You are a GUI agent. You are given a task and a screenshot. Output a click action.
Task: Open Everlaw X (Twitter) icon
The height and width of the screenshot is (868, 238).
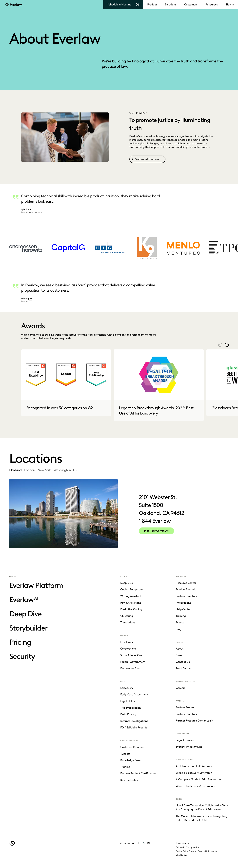click(x=144, y=843)
